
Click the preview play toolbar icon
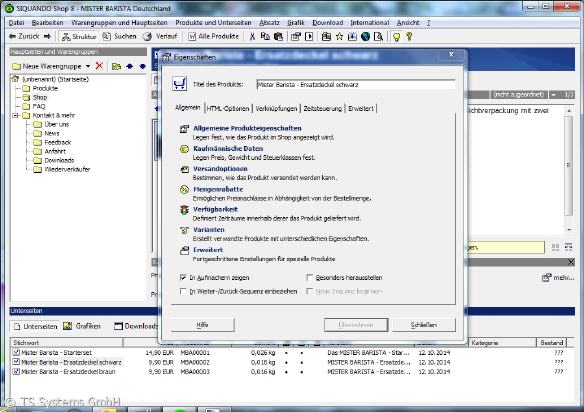coord(309,37)
